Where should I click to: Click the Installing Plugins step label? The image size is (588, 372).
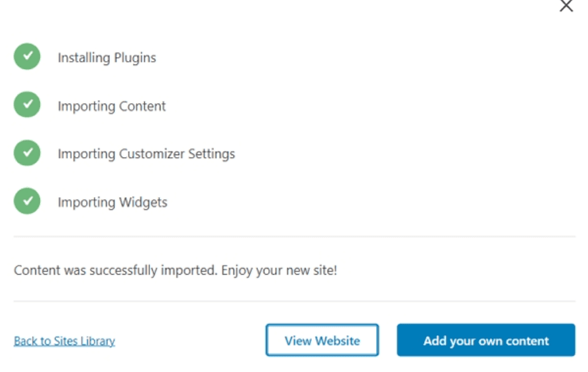(107, 58)
